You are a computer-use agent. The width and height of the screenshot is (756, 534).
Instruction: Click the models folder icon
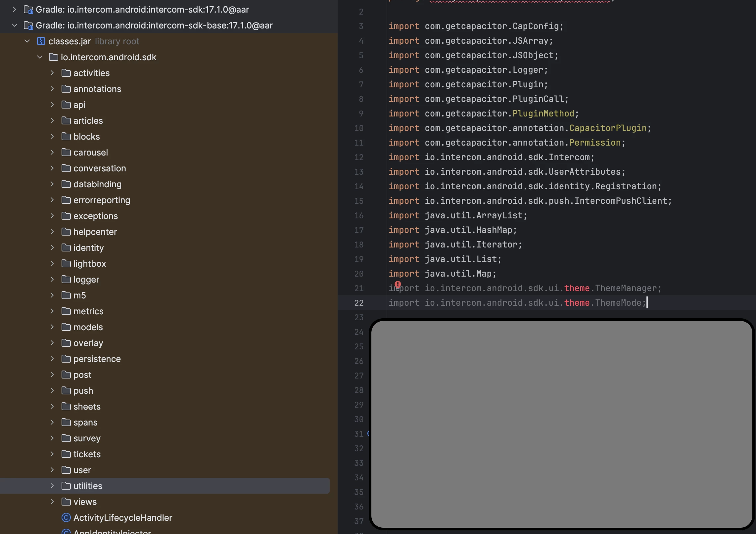click(x=66, y=327)
